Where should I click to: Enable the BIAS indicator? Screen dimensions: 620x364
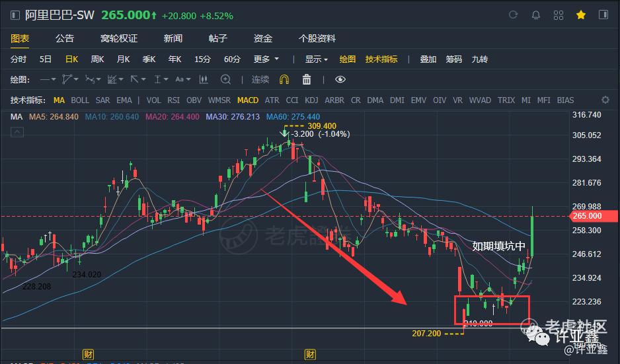pos(565,100)
